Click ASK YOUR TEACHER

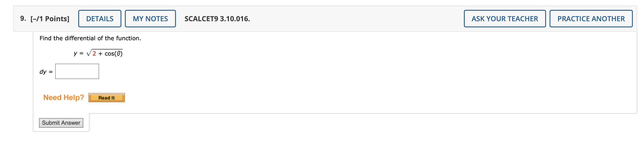click(504, 18)
